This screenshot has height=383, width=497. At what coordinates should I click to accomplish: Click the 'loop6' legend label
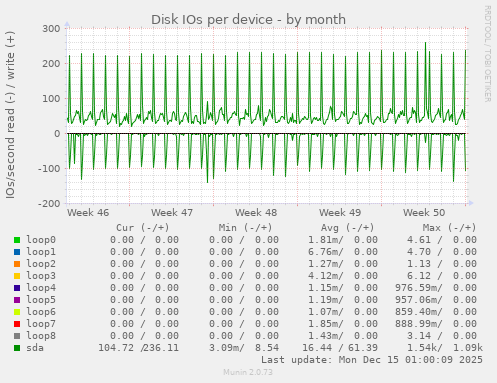click(x=41, y=312)
